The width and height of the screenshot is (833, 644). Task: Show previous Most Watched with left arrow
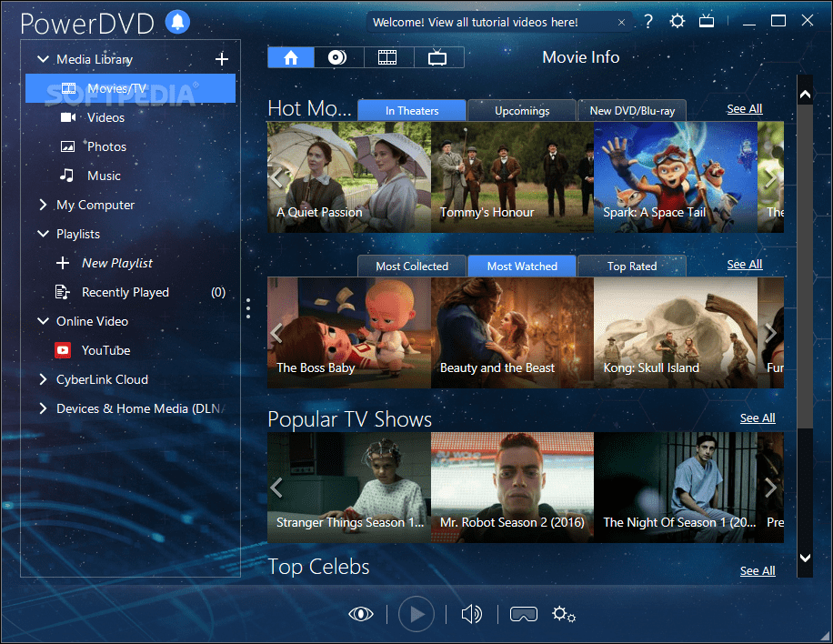pyautogui.click(x=276, y=333)
